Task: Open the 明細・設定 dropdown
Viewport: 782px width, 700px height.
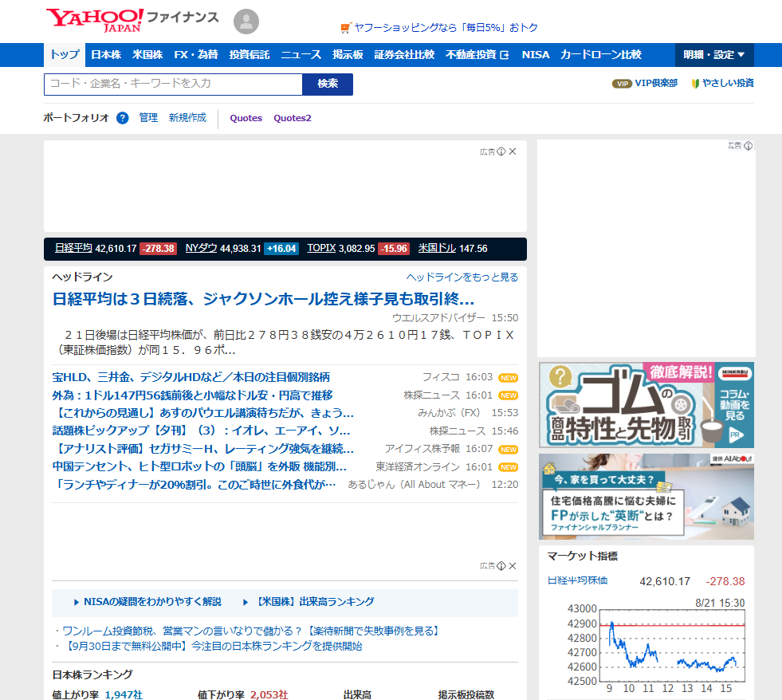Action: 714,55
